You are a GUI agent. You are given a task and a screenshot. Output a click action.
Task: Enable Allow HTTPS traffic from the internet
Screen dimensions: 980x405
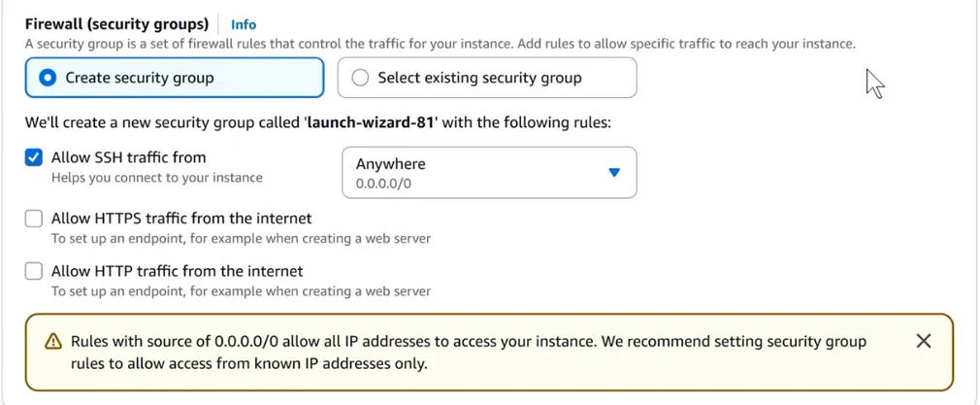[34, 219]
